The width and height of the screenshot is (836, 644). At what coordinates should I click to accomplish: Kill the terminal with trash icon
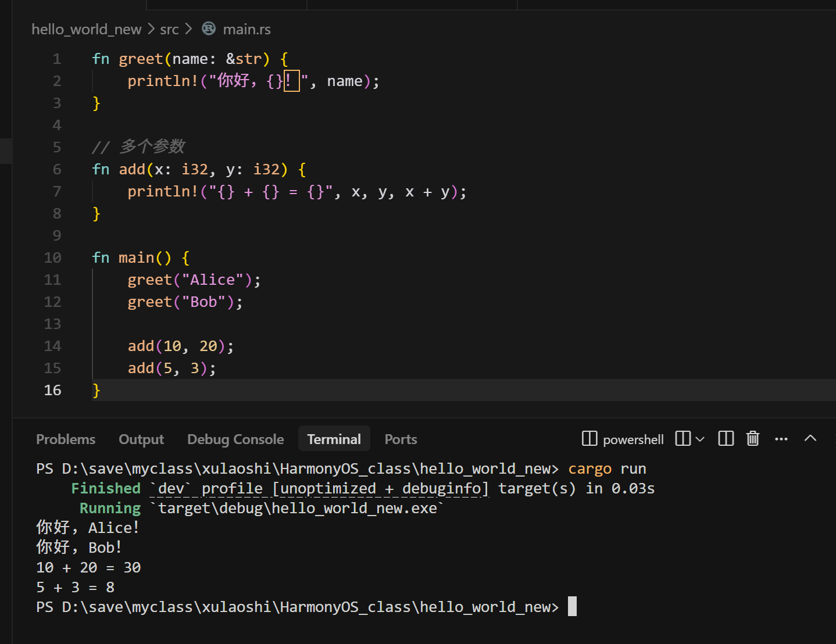coord(753,438)
